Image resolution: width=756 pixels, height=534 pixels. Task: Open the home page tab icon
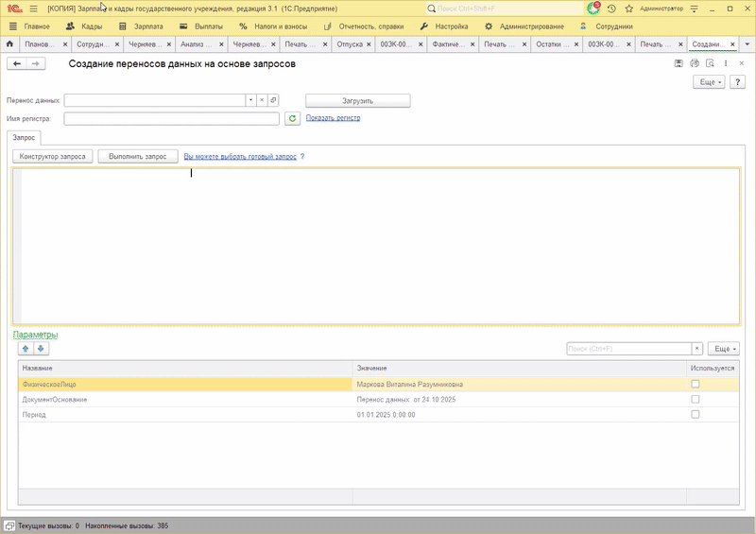point(9,43)
